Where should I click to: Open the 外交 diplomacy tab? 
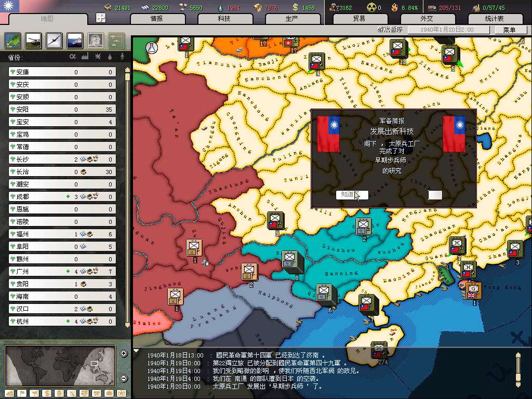pos(427,19)
